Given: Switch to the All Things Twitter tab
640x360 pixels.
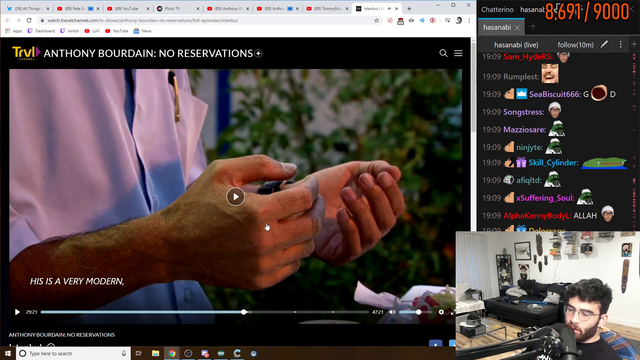Looking at the screenshot, I should tap(27, 8).
